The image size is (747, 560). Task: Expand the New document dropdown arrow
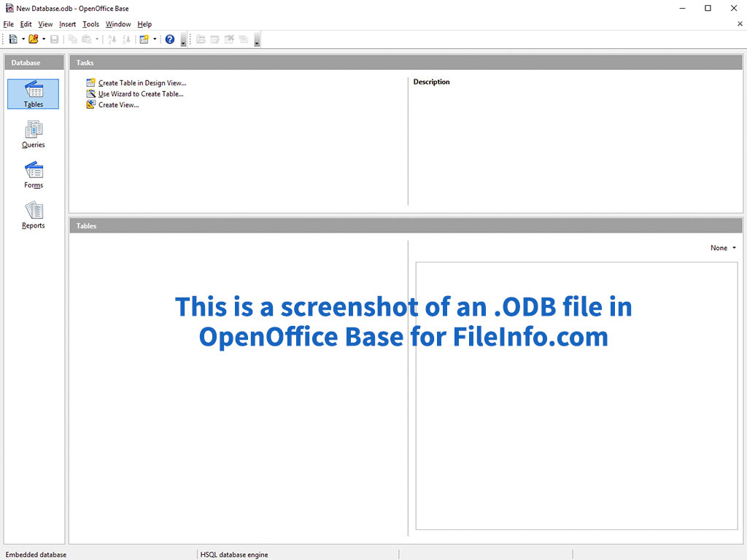click(x=23, y=39)
